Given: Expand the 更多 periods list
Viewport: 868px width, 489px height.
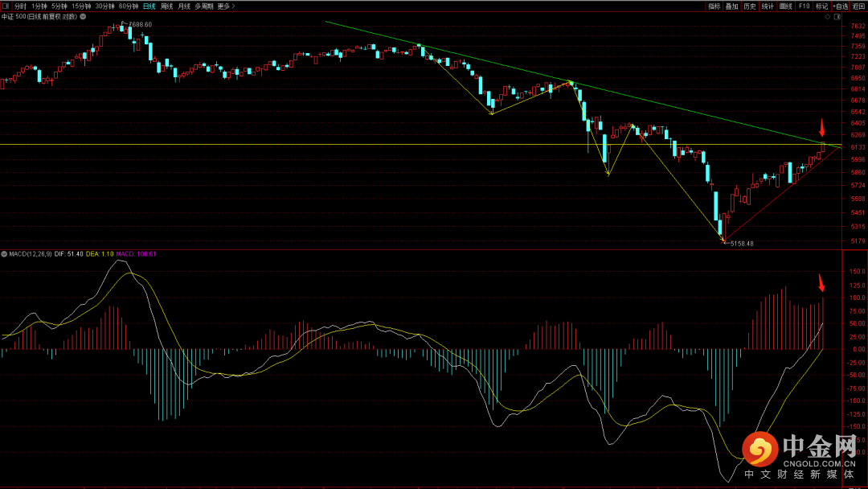Looking at the screenshot, I should (226, 6).
